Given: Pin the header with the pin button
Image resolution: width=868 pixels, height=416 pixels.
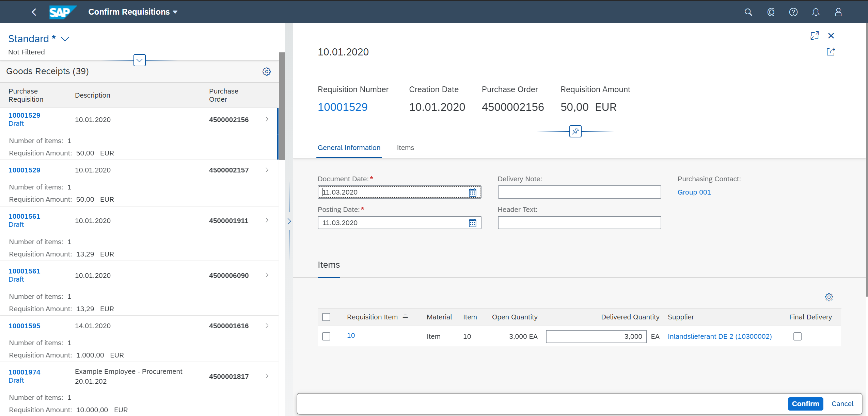Looking at the screenshot, I should [575, 131].
